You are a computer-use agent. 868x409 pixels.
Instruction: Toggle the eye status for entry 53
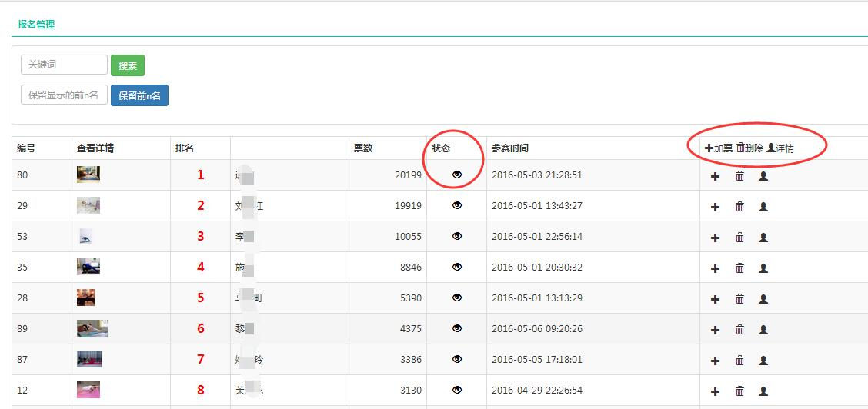(457, 236)
